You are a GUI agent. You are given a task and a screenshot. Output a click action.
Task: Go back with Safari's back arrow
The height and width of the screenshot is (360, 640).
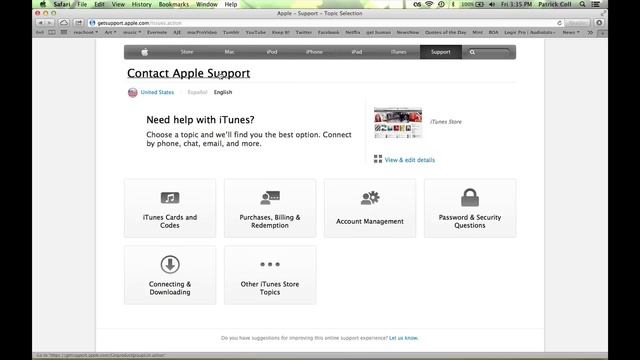40,23
